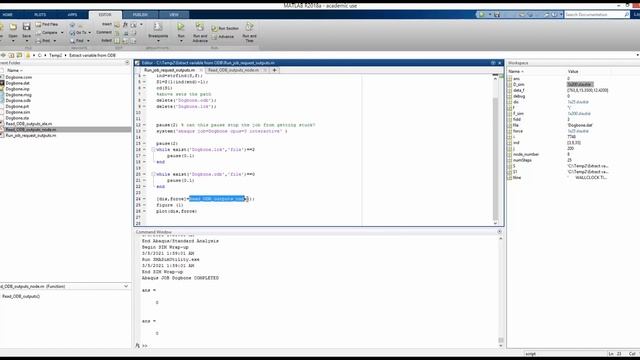The image size is (640, 360).
Task: Select the node_number variable in Workspace
Action: coord(526,154)
